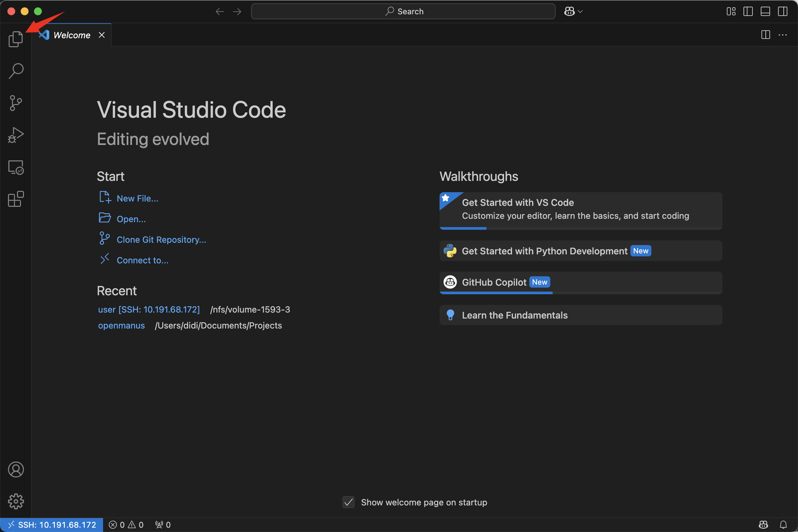The image size is (798, 532).
Task: Click the Connect to... link
Action: coord(143,260)
